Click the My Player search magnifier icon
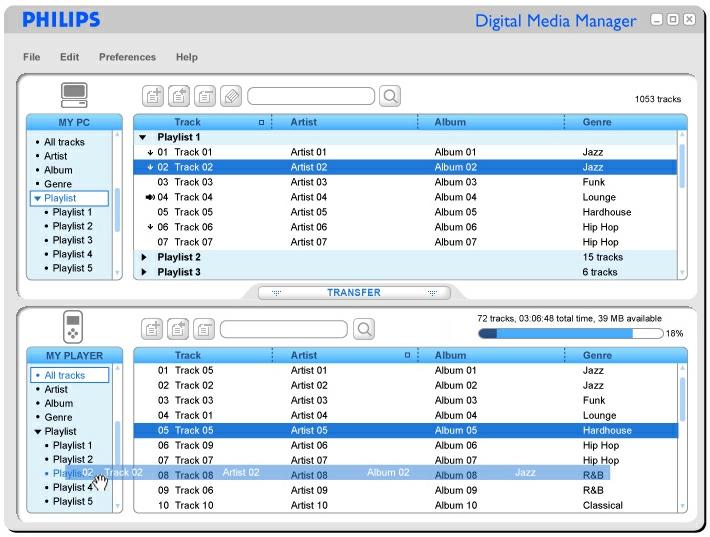The image size is (710, 537). click(364, 329)
